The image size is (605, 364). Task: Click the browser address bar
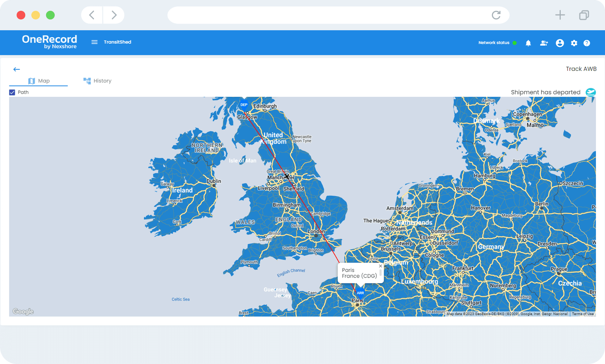point(339,15)
